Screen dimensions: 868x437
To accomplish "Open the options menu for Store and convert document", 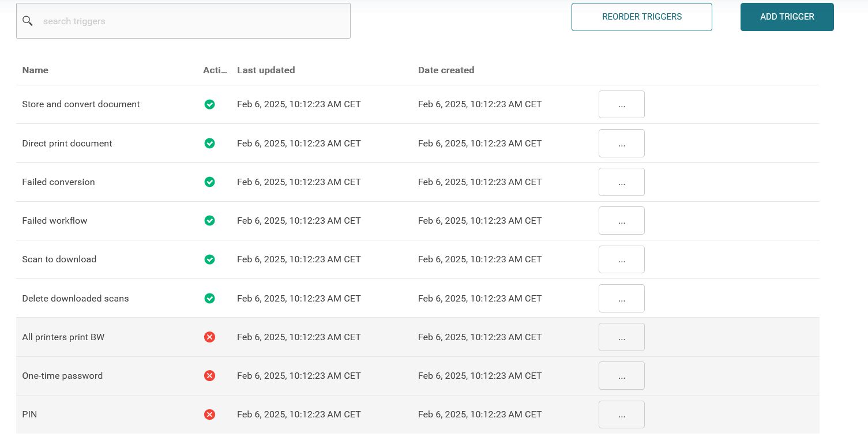I will (621, 104).
